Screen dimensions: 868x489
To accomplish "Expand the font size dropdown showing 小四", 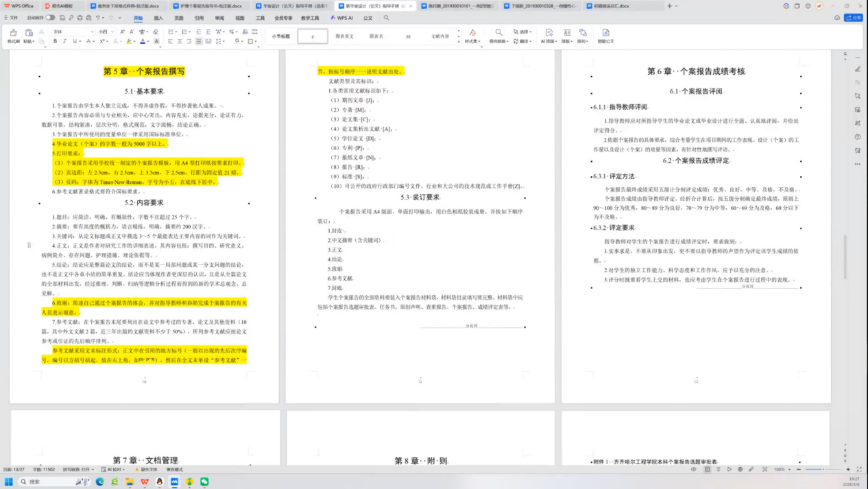I will point(106,32).
